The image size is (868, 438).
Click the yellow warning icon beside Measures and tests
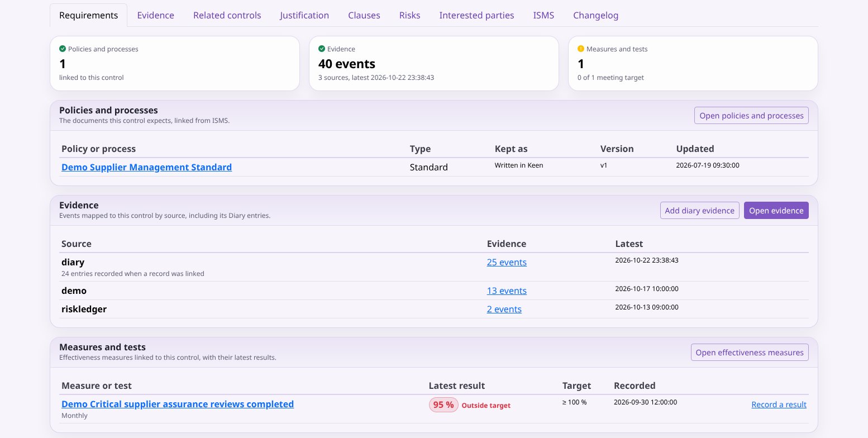tap(581, 49)
